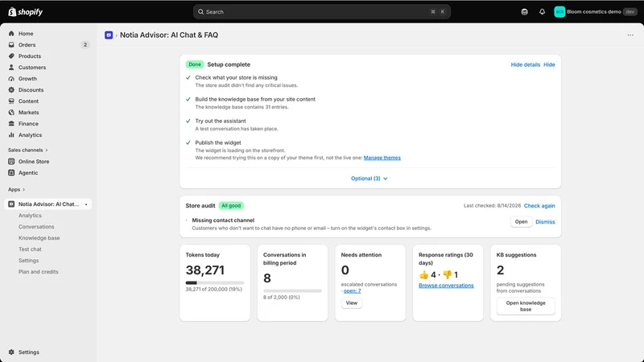Expand the Sales channels section
This screenshot has width=644, height=362.
28,150
